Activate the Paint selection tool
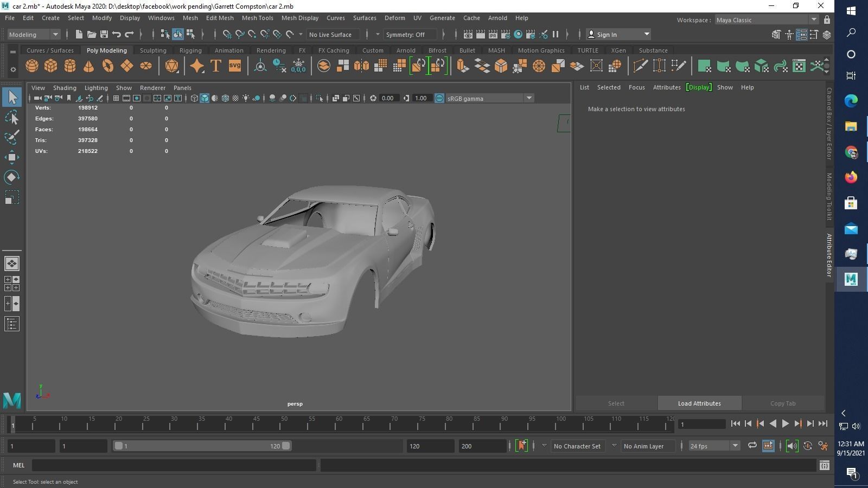Viewport: 868px width, 488px height. tap(12, 137)
